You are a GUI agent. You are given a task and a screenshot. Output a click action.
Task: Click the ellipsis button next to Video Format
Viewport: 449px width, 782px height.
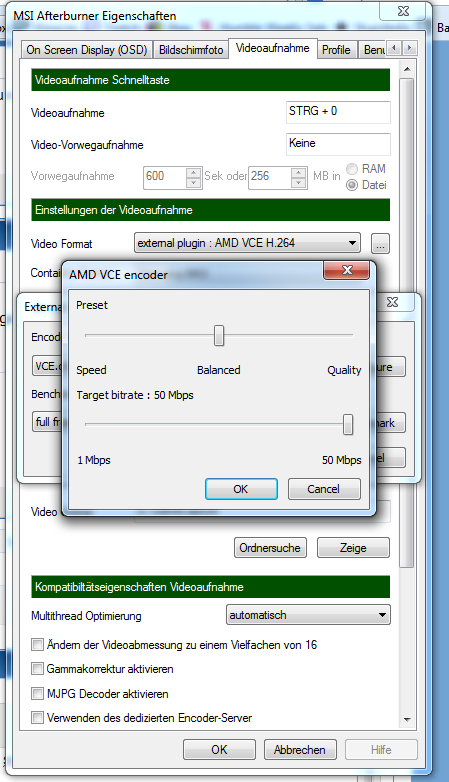tap(380, 244)
